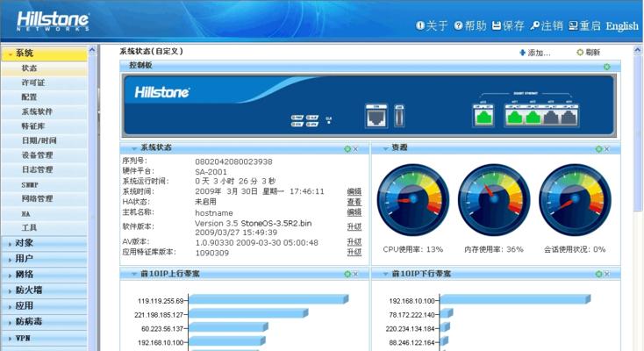Expand the 防火墙 sidebar section
The image size is (644, 351).
[44, 290]
